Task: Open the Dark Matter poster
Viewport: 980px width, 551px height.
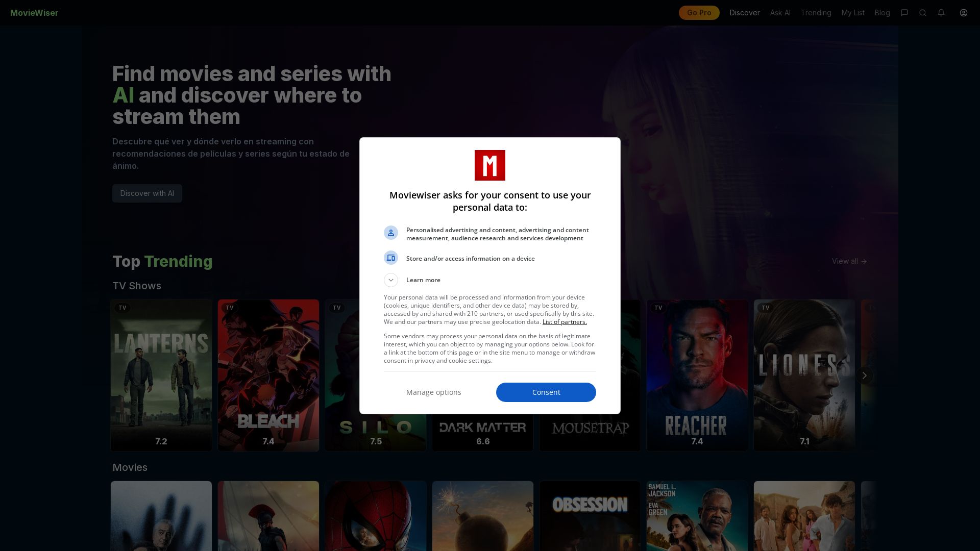Action: (x=483, y=433)
